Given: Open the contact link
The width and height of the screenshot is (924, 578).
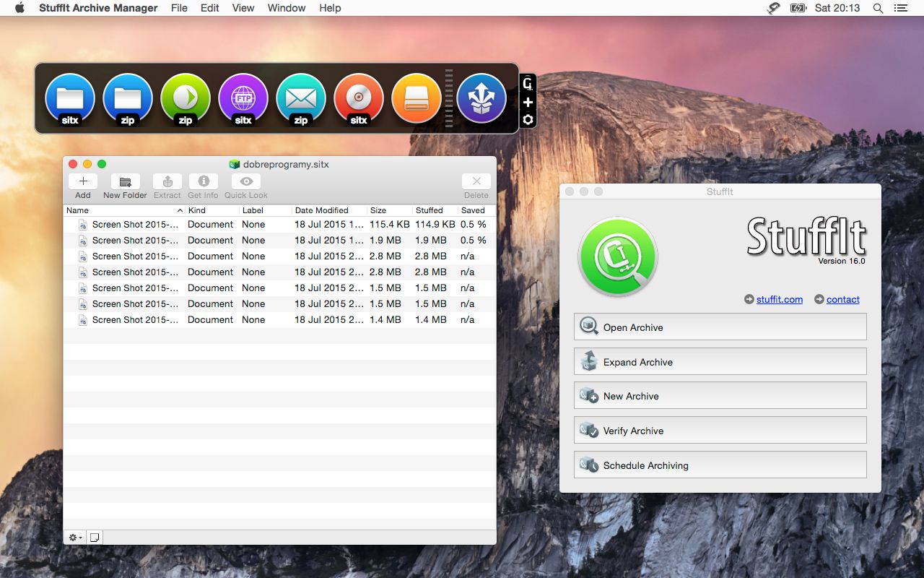Looking at the screenshot, I should (843, 299).
